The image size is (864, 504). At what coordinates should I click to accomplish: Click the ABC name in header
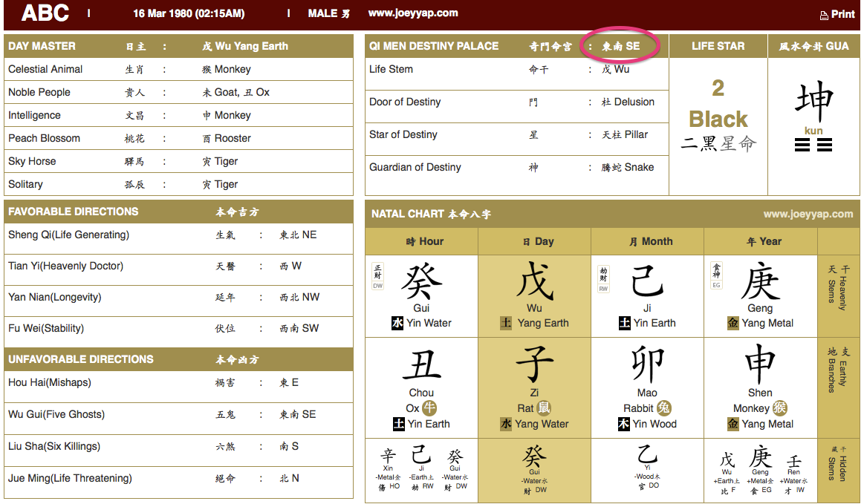point(45,13)
